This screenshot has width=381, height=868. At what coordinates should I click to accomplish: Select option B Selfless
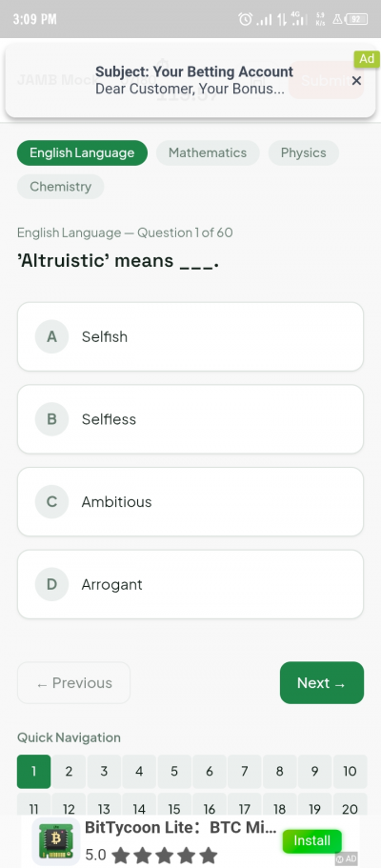tap(190, 419)
